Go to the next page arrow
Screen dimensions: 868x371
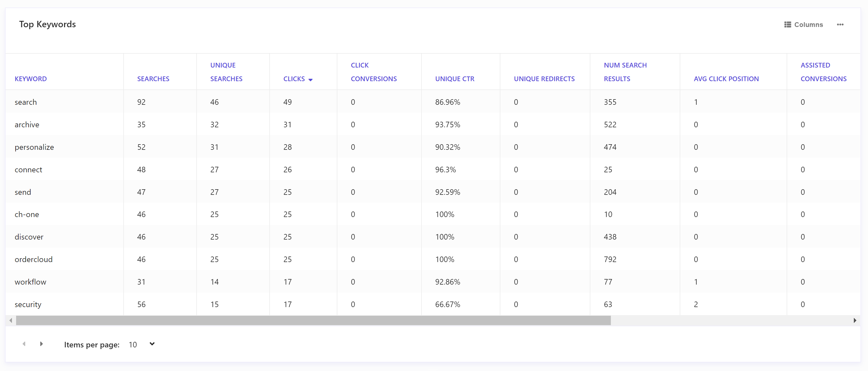[41, 344]
